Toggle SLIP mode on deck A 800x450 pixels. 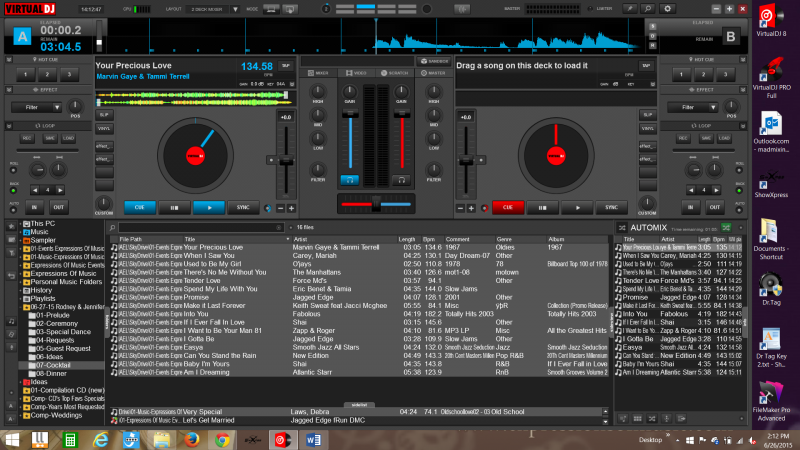pyautogui.click(x=104, y=115)
